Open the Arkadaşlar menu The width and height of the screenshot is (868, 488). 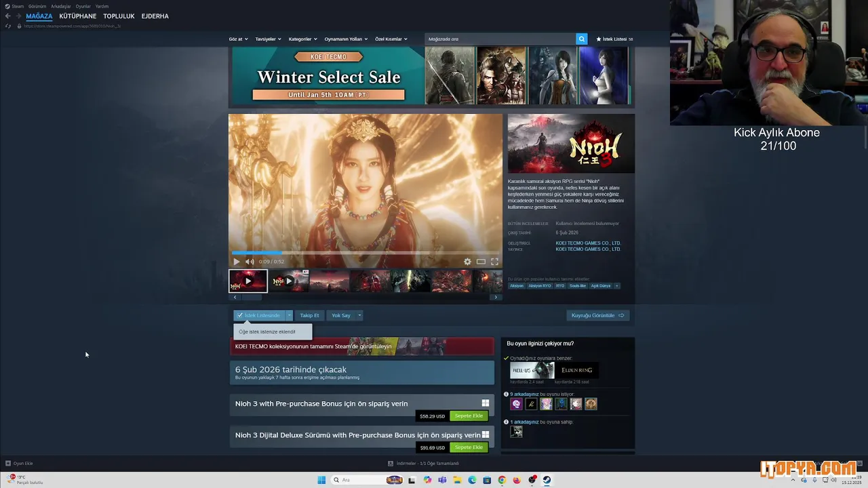click(x=61, y=6)
